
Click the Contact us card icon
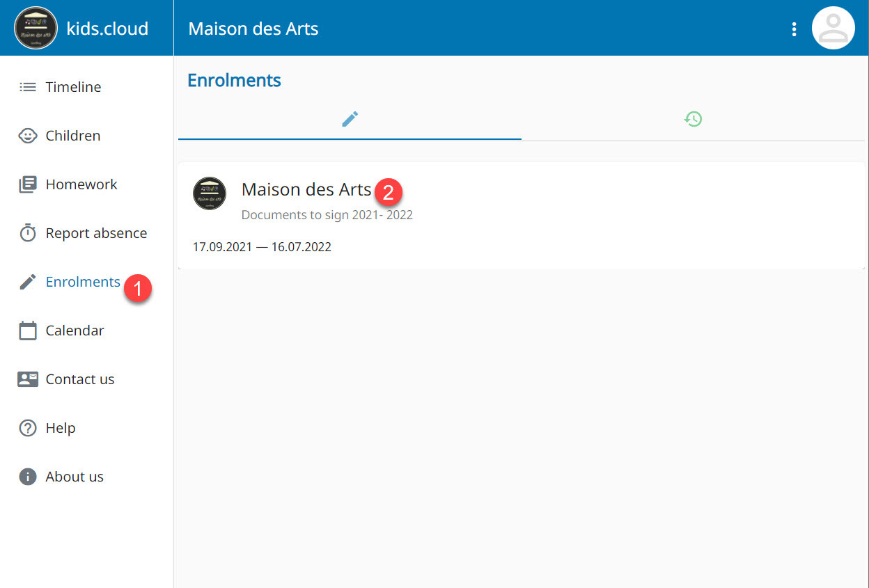tap(27, 379)
